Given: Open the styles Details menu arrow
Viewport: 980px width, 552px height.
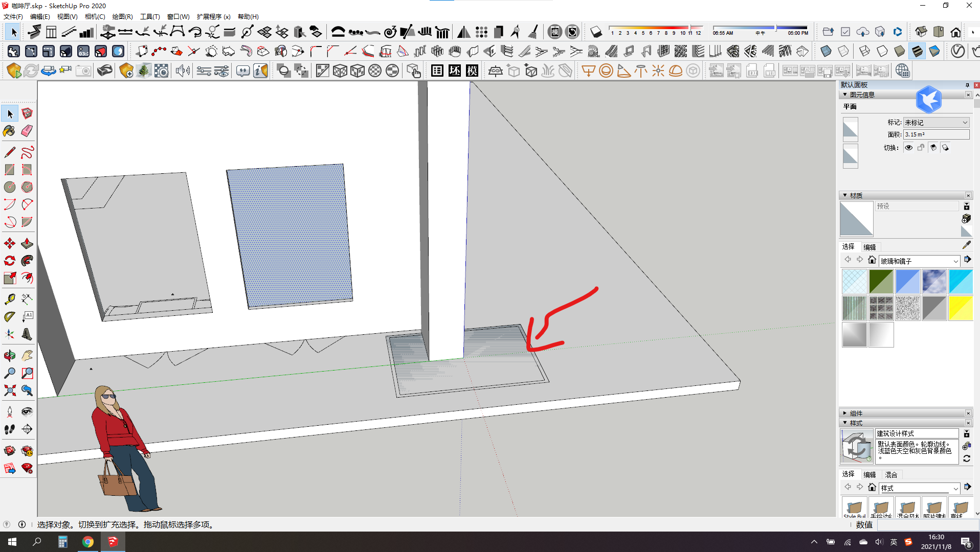Looking at the screenshot, I should (967, 487).
